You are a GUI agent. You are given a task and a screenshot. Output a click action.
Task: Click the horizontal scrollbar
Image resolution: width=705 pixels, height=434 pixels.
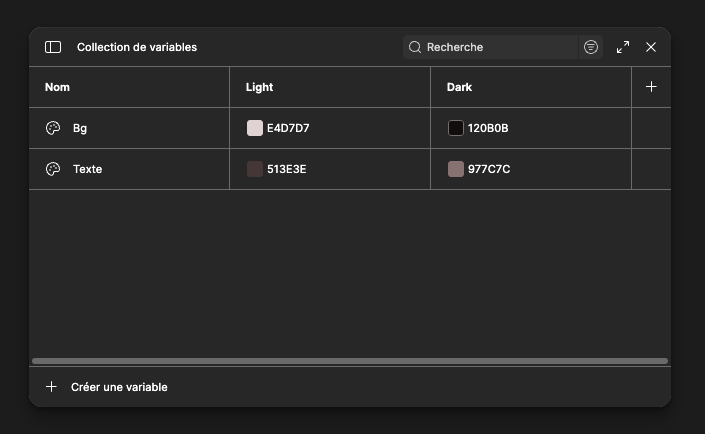pyautogui.click(x=349, y=361)
